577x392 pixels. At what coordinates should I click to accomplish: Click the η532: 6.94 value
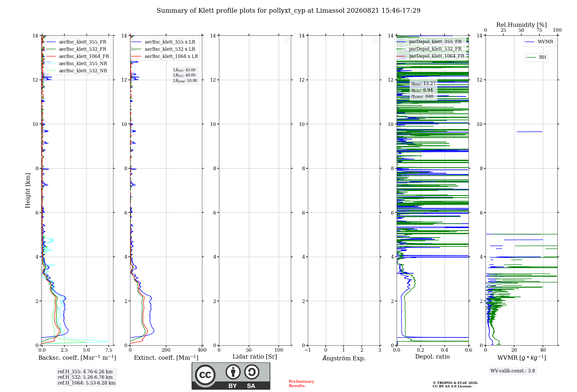[x=422, y=90]
